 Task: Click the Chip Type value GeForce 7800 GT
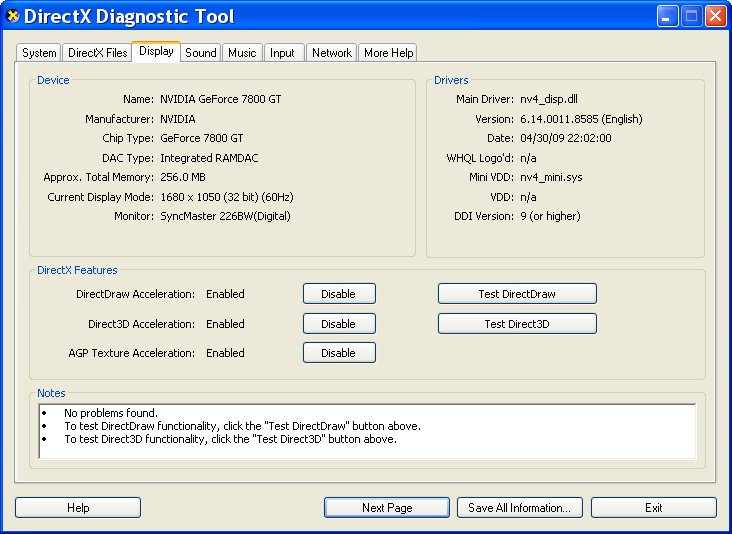[x=202, y=138]
